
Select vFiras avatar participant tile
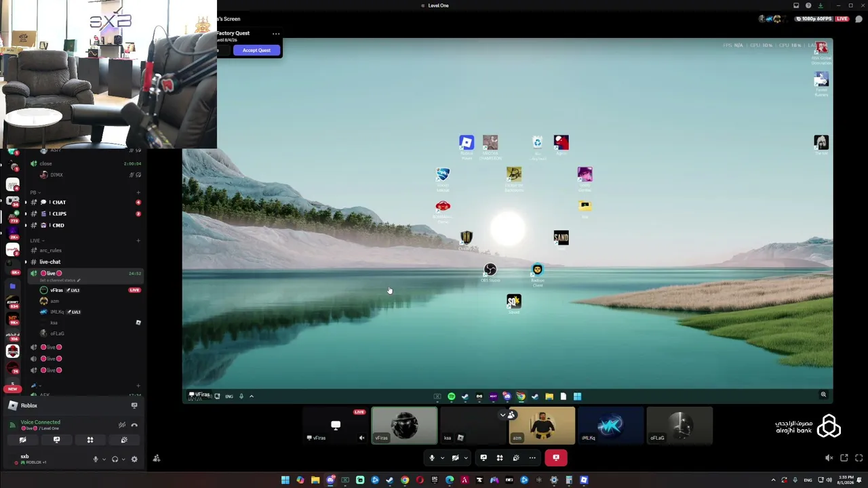[404, 426]
